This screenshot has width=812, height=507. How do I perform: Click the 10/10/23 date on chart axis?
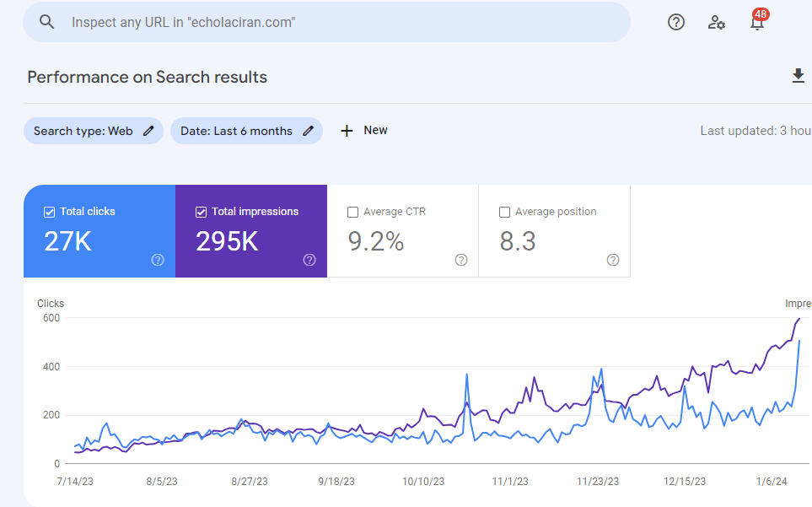[x=423, y=482]
